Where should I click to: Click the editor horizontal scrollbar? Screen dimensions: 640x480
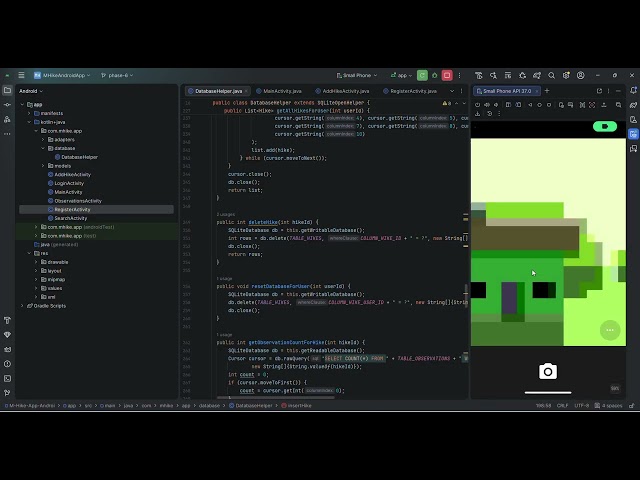click(276, 398)
